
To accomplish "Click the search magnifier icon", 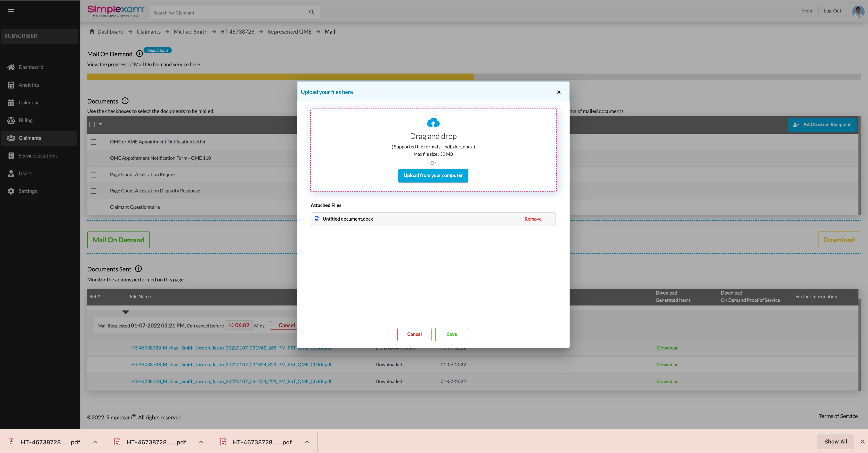I will pyautogui.click(x=312, y=12).
